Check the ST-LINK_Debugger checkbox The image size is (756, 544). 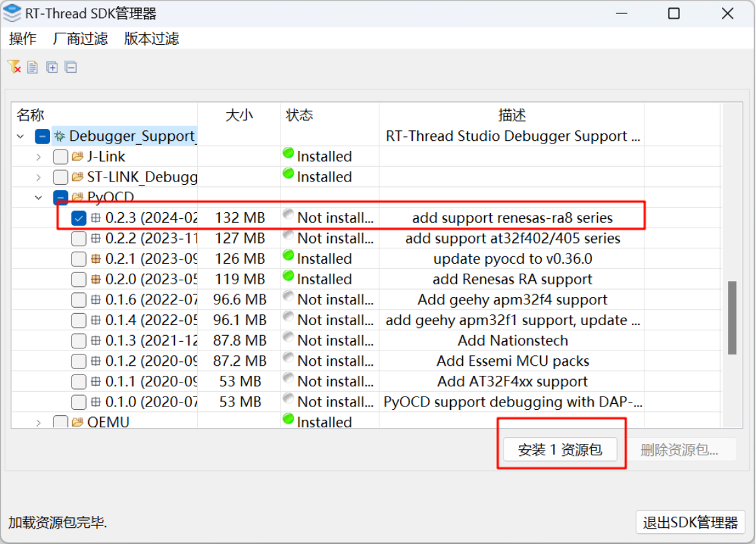click(60, 177)
